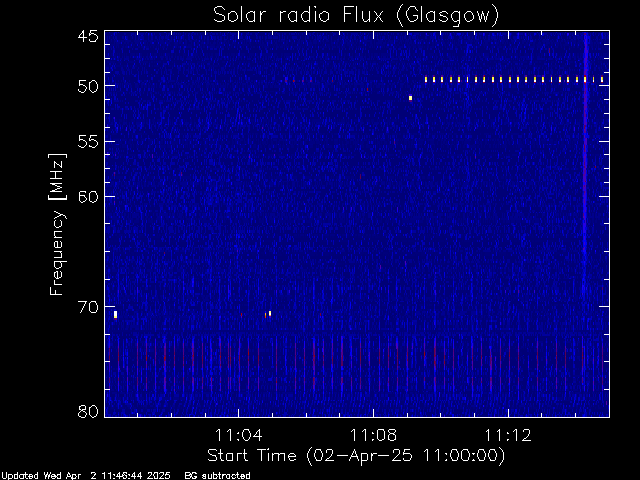Click the 11:04 time tick label
Image resolution: width=640 pixels, height=480 pixels.
pyautogui.click(x=238, y=435)
